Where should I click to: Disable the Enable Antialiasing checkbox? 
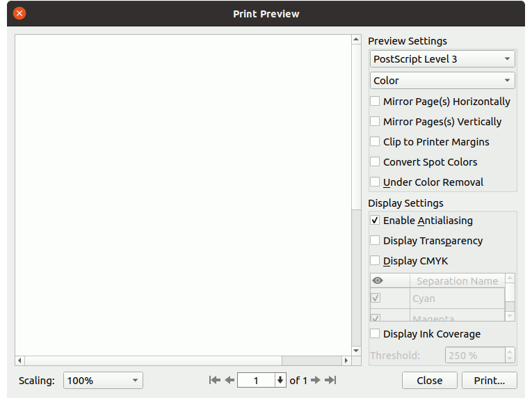(x=376, y=221)
